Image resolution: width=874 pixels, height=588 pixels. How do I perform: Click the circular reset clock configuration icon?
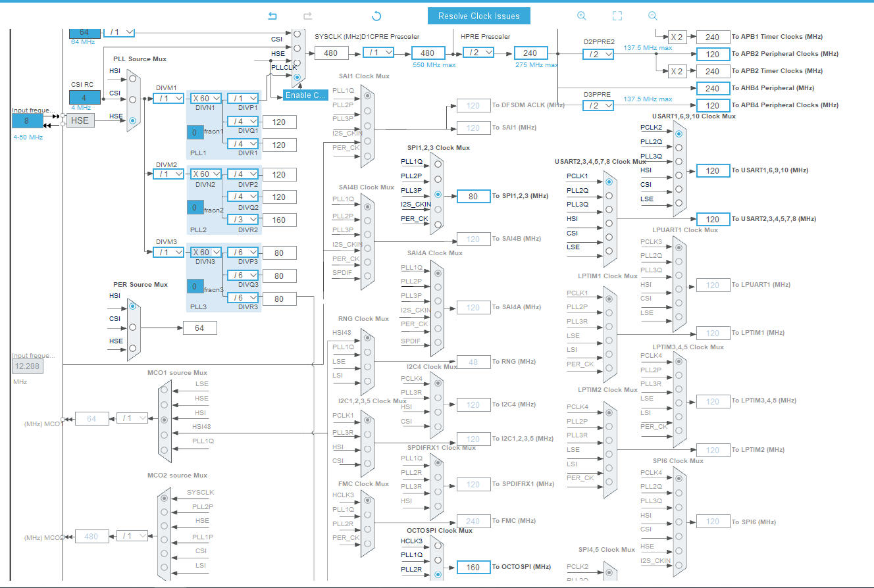click(x=376, y=16)
